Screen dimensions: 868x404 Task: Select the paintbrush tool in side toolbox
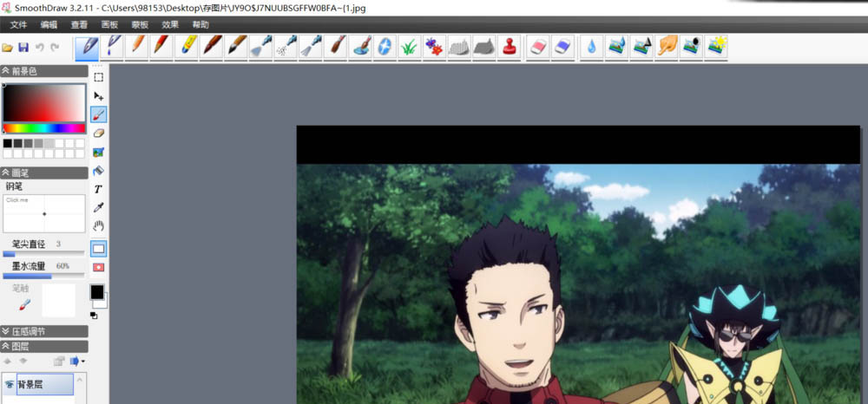pos(99,115)
